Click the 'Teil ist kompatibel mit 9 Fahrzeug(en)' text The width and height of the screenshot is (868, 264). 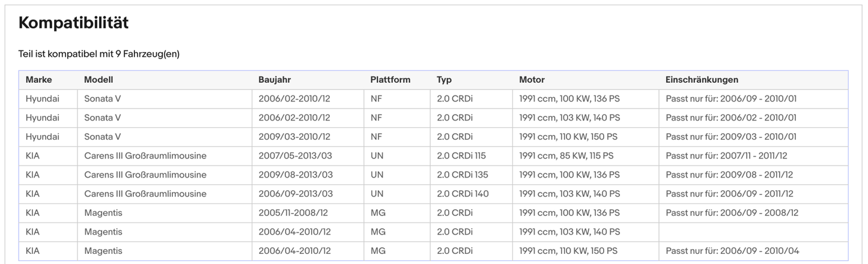(99, 54)
